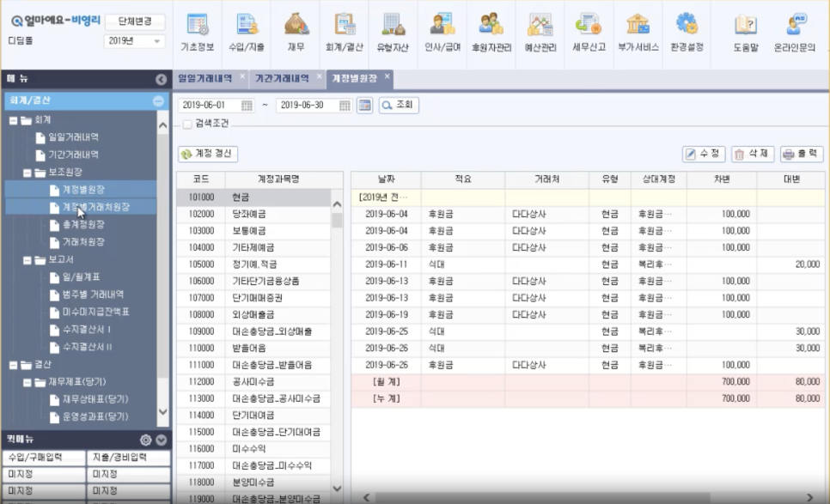This screenshot has width=830, height=504.
Task: Click the 수정 edit button
Action: (x=704, y=154)
